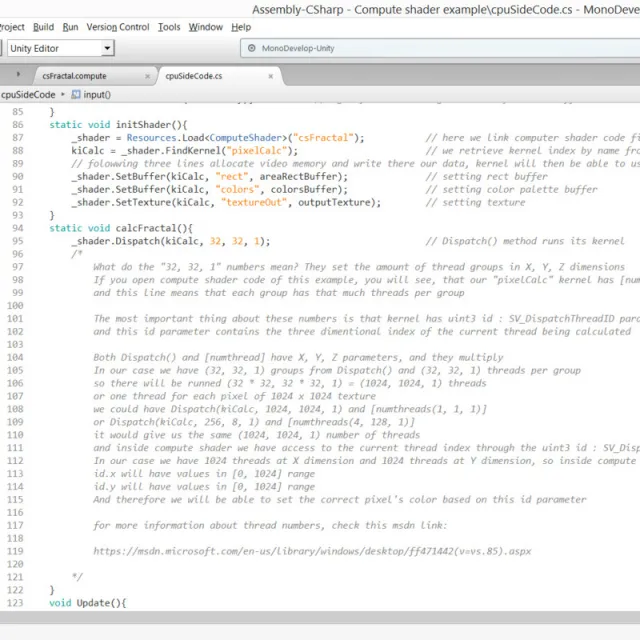The width and height of the screenshot is (640, 640).
Task: Click the tab strip scroll arrow
Action: [18, 74]
